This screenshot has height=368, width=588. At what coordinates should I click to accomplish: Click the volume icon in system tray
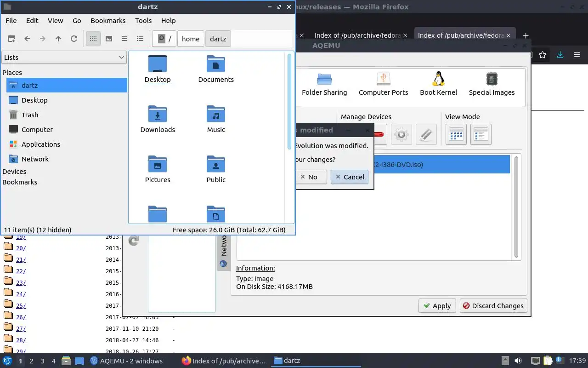[518, 361]
